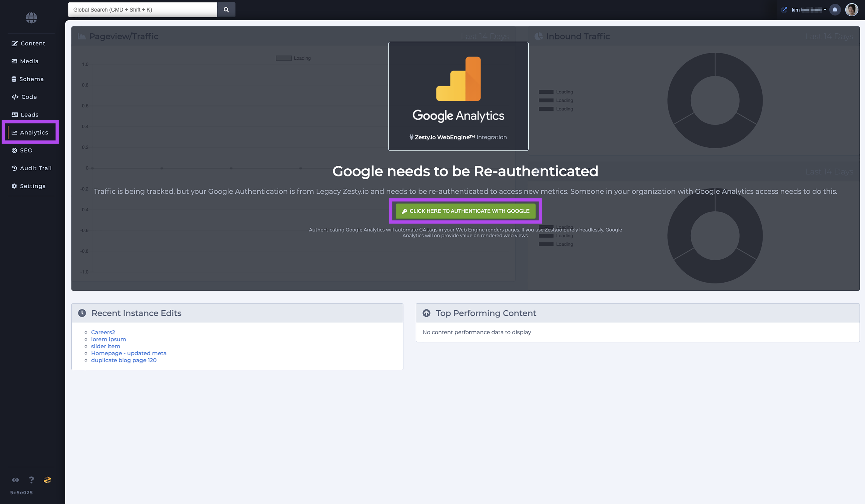This screenshot has width=865, height=504.
Task: Click the Google Analytics integration card
Action: coord(458,96)
